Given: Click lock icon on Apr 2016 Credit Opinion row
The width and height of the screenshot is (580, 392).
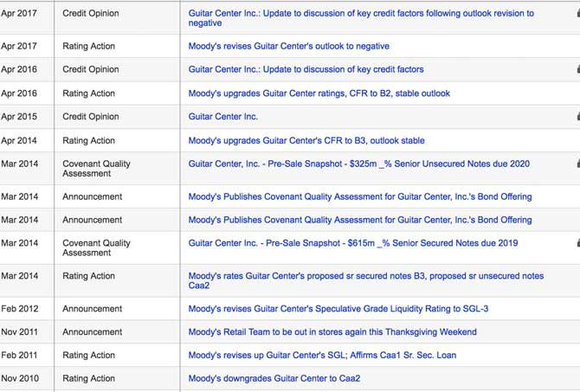Looking at the screenshot, I should pyautogui.click(x=577, y=69).
